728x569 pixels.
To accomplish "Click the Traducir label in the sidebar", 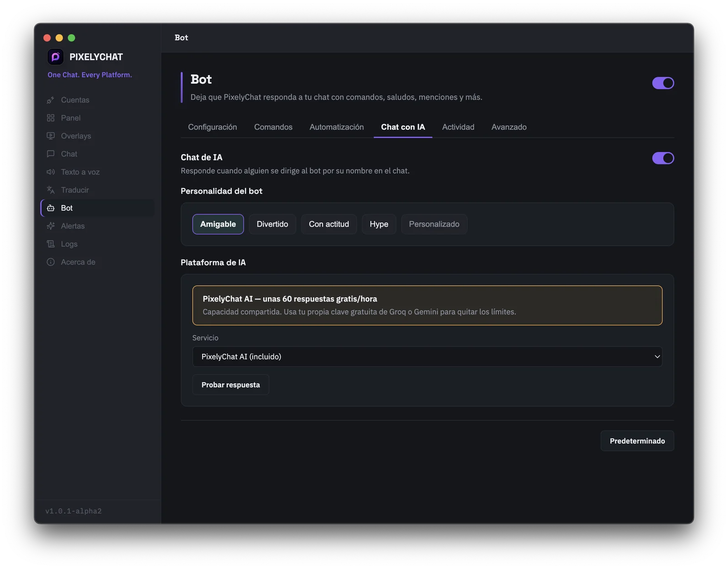I will [75, 190].
